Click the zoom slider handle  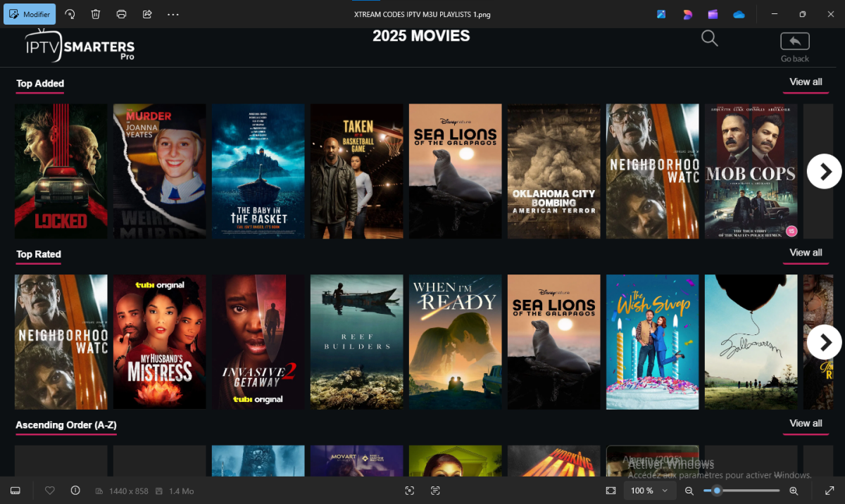tap(717, 491)
